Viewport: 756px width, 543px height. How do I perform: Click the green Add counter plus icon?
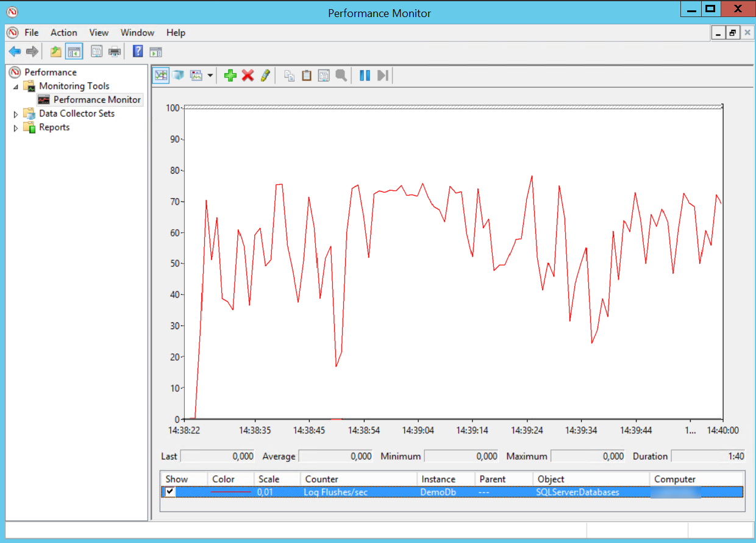point(230,76)
